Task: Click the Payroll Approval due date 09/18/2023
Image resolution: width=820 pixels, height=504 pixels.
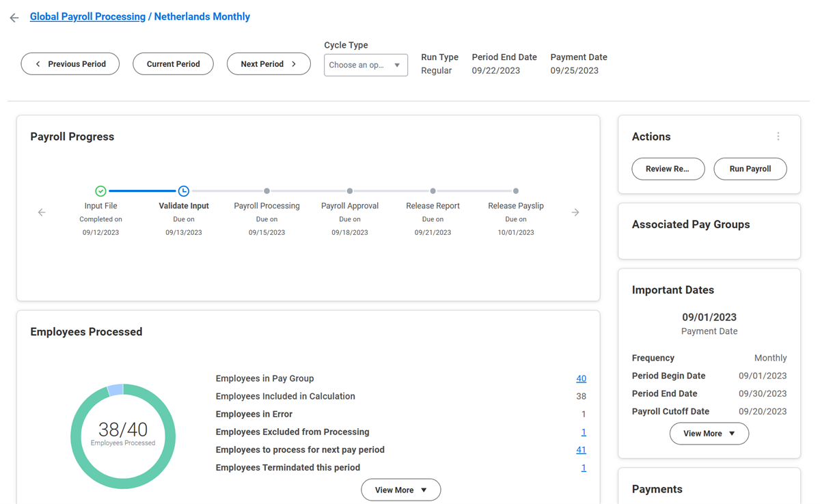Action: tap(350, 232)
